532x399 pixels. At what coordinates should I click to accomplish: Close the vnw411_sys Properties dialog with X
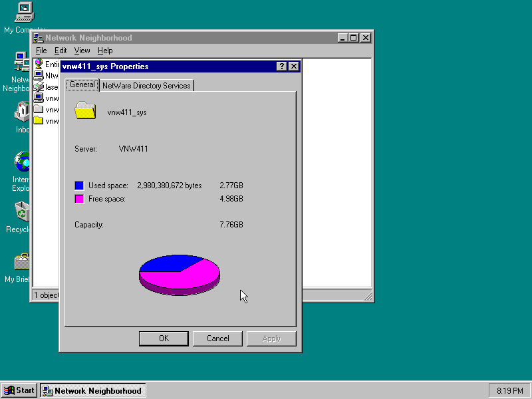(x=294, y=66)
